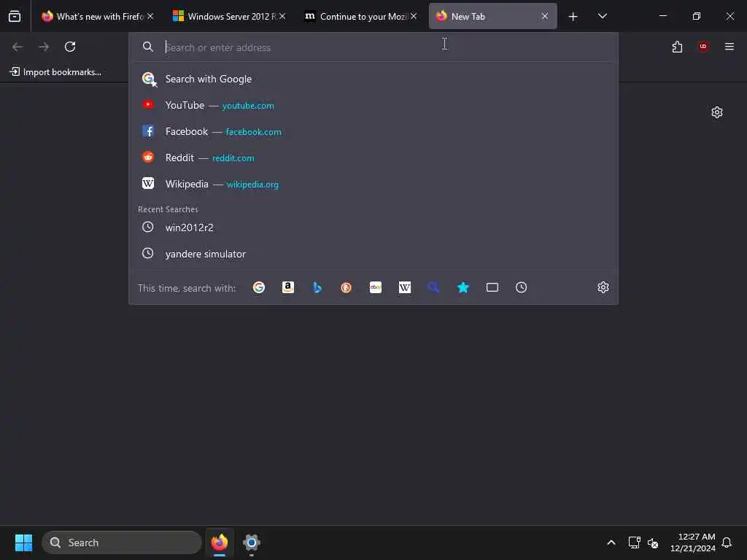
Task: Select recent search win2012r2
Action: pos(373,227)
